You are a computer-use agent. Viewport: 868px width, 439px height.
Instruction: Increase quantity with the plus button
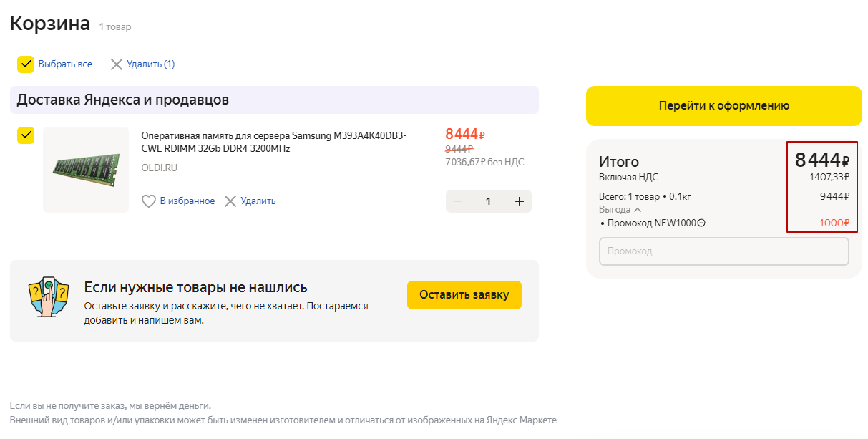pyautogui.click(x=520, y=201)
